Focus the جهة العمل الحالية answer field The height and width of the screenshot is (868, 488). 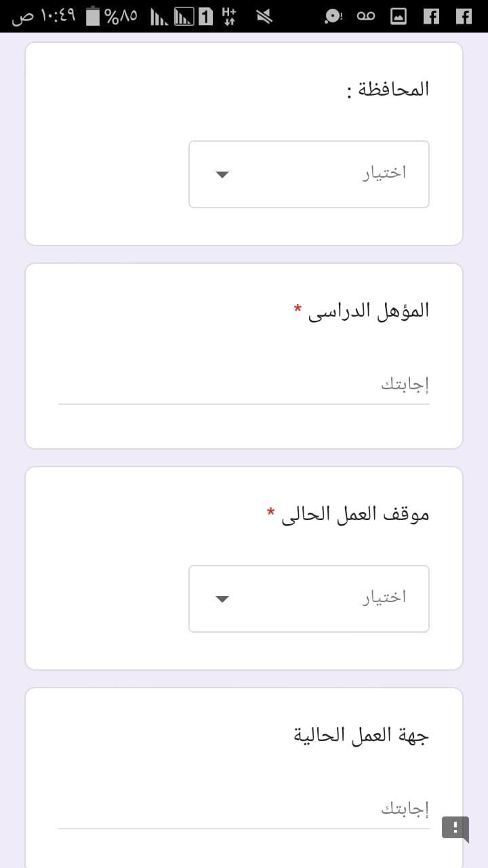click(244, 810)
